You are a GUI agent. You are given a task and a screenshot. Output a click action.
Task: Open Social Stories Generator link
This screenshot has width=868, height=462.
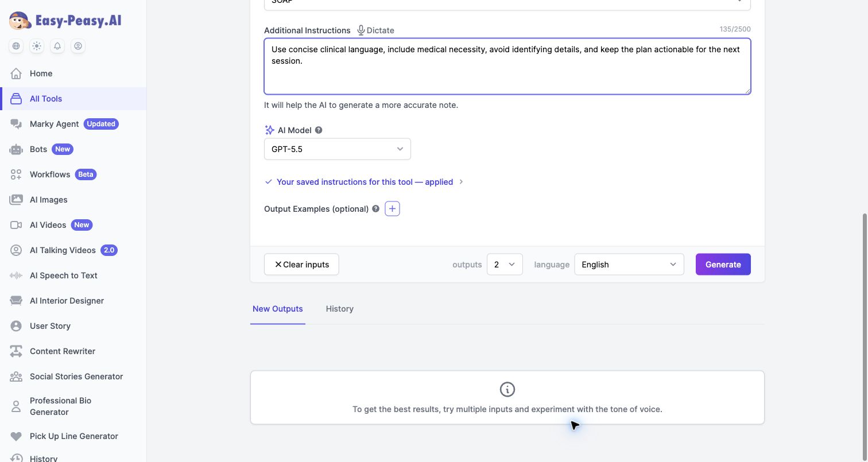(x=73, y=376)
